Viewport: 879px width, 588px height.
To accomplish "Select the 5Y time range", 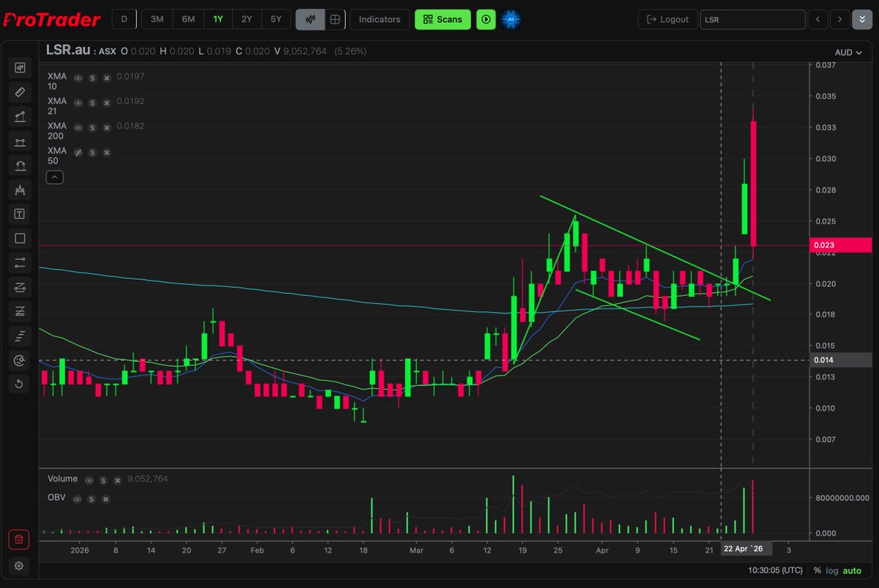I will (x=276, y=19).
